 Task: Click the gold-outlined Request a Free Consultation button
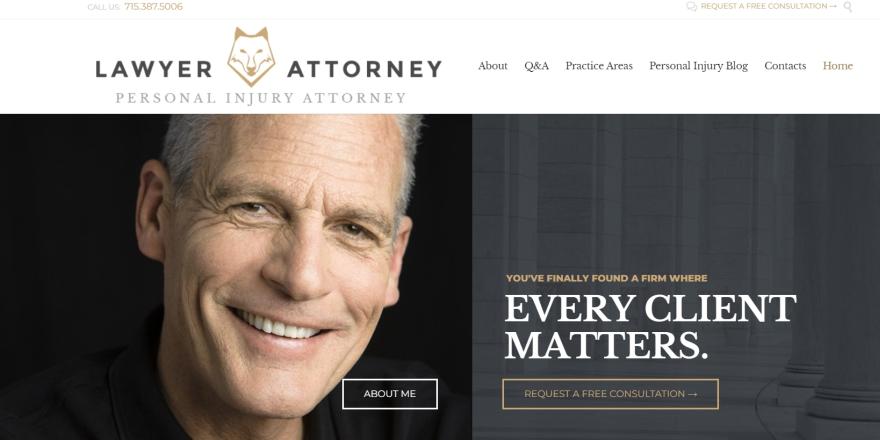point(610,394)
